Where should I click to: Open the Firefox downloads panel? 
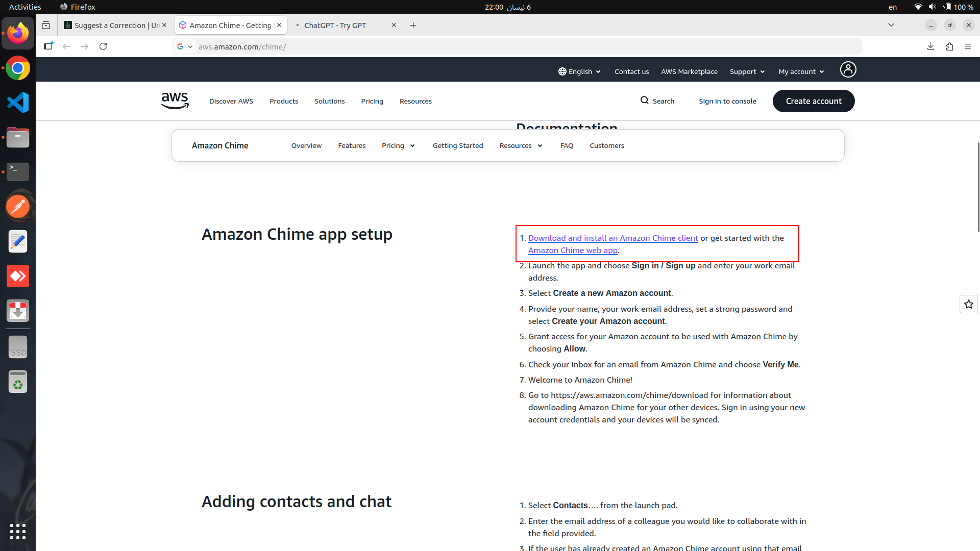930,46
